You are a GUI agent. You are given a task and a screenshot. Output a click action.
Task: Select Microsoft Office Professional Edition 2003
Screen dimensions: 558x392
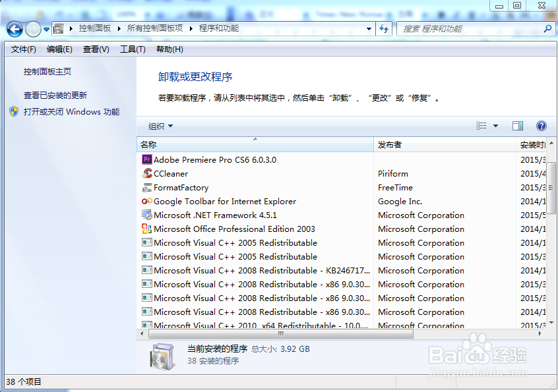click(x=235, y=229)
